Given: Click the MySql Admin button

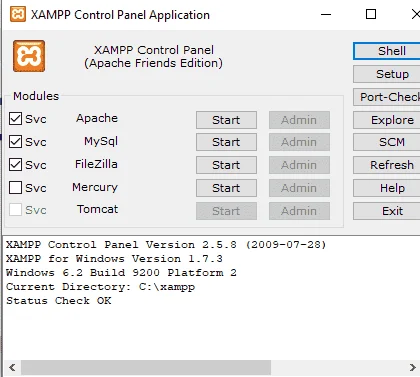Looking at the screenshot, I should (x=299, y=142).
